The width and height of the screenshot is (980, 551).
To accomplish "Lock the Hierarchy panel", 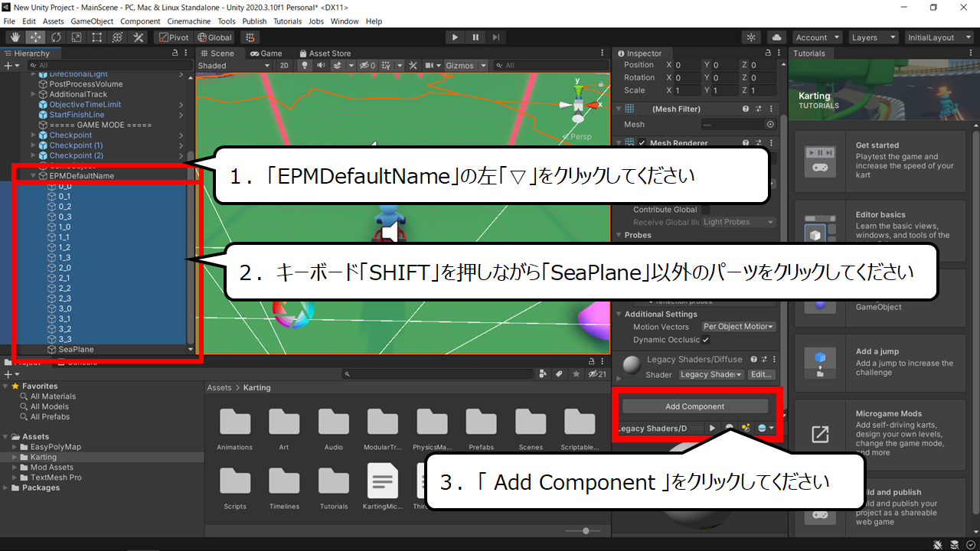I will [175, 54].
